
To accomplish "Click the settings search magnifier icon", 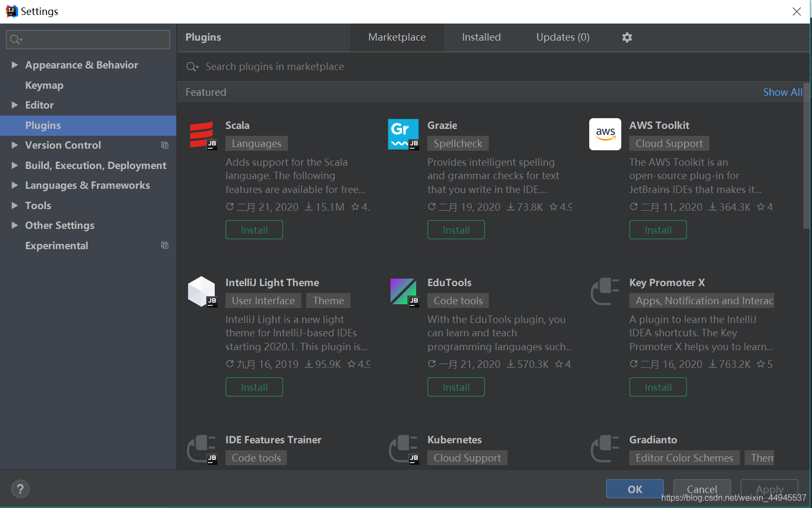I will click(16, 40).
